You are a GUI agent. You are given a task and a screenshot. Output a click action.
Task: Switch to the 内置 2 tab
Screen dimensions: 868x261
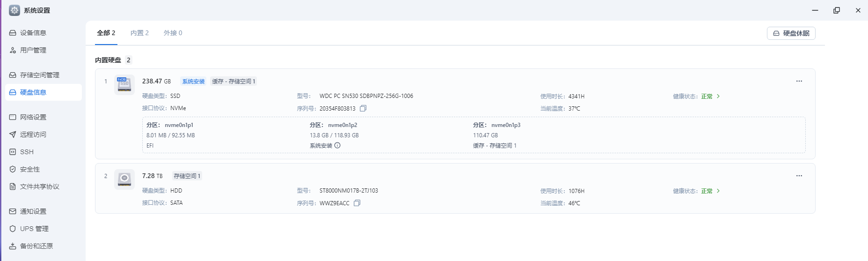[139, 33]
